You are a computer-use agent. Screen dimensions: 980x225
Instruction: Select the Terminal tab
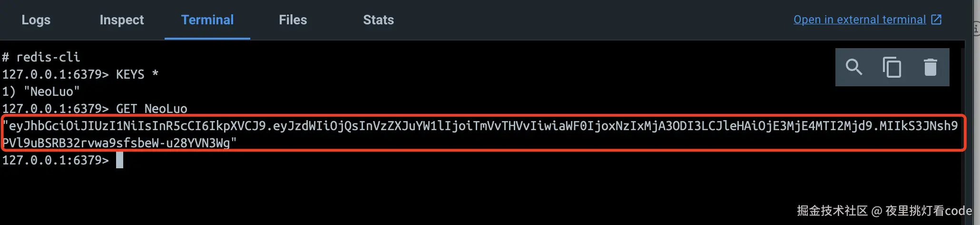pyautogui.click(x=207, y=20)
